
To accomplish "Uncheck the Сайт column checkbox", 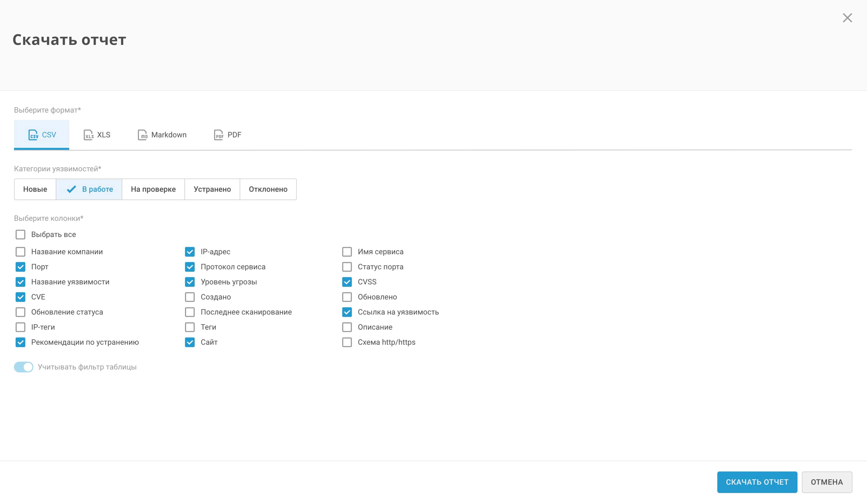I will click(x=190, y=342).
